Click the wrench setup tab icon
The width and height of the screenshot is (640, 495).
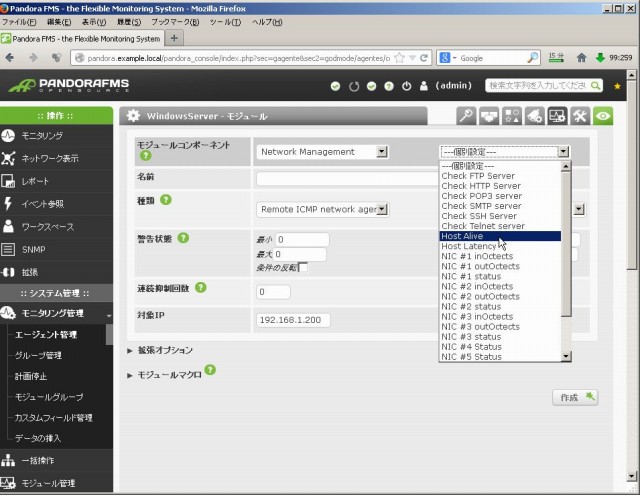580,116
